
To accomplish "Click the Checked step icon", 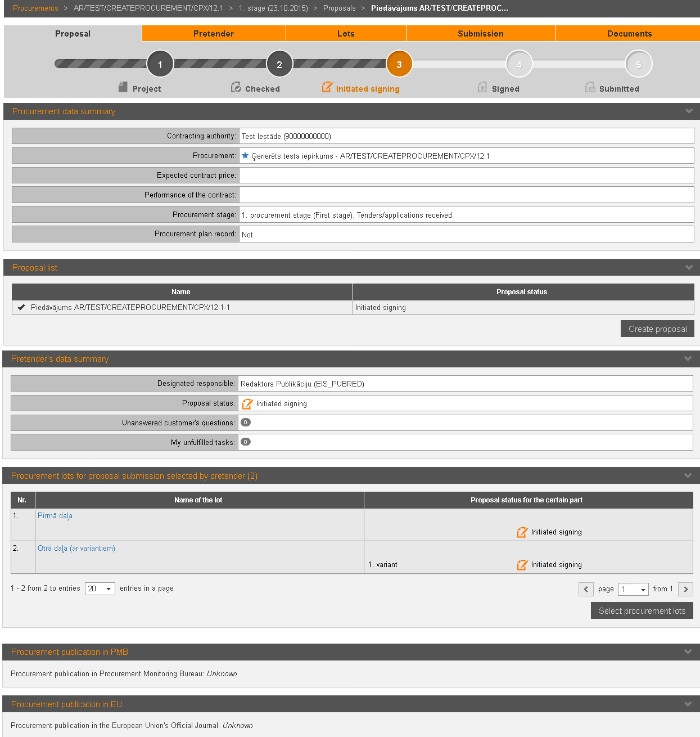I will pos(236,87).
